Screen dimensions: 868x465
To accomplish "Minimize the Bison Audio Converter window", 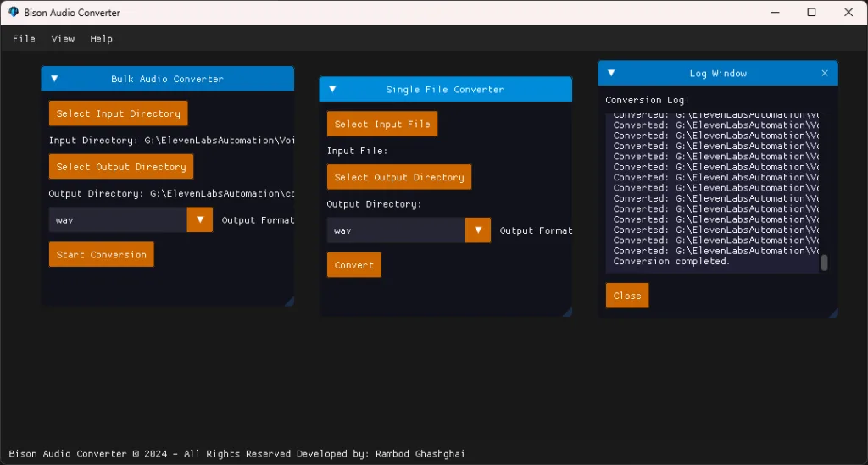I will [x=775, y=12].
